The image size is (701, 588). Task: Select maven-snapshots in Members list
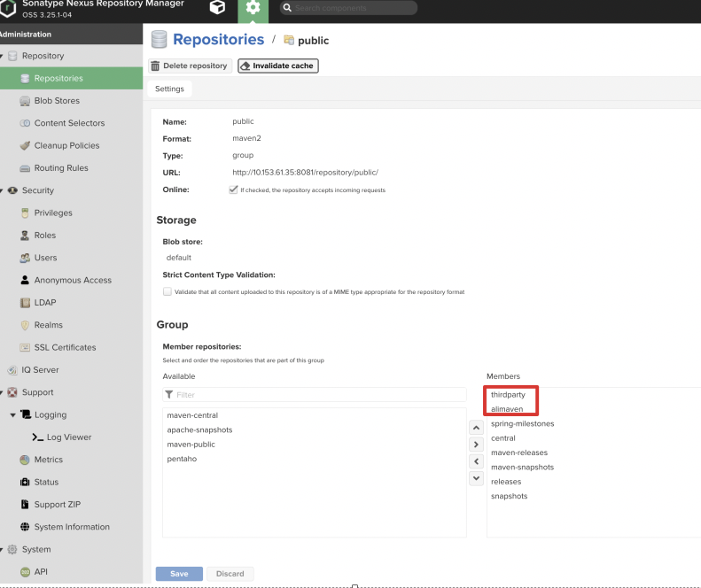pos(523,468)
